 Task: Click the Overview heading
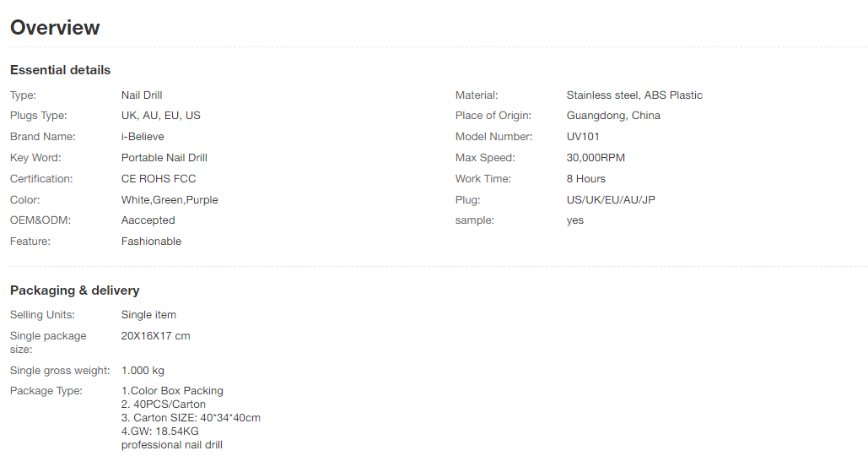(55, 28)
